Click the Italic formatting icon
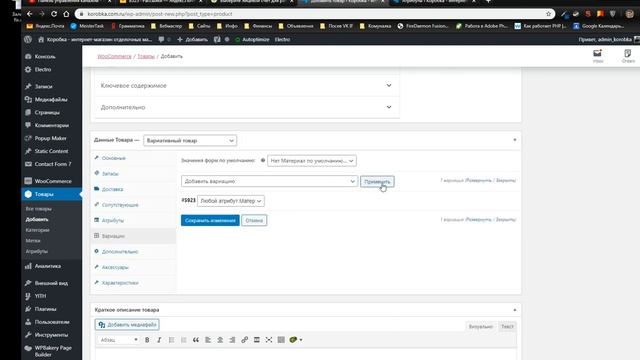The image size is (640, 360). (159, 340)
